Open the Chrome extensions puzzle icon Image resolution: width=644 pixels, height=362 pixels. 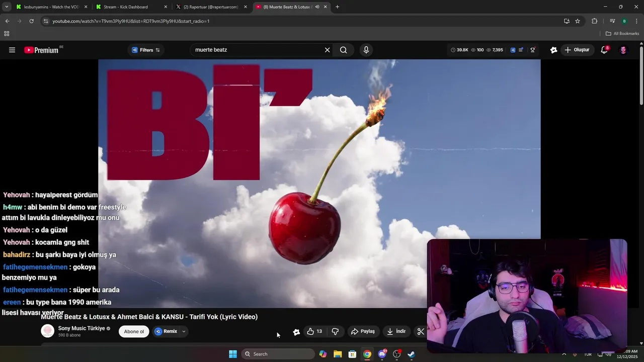[594, 21]
